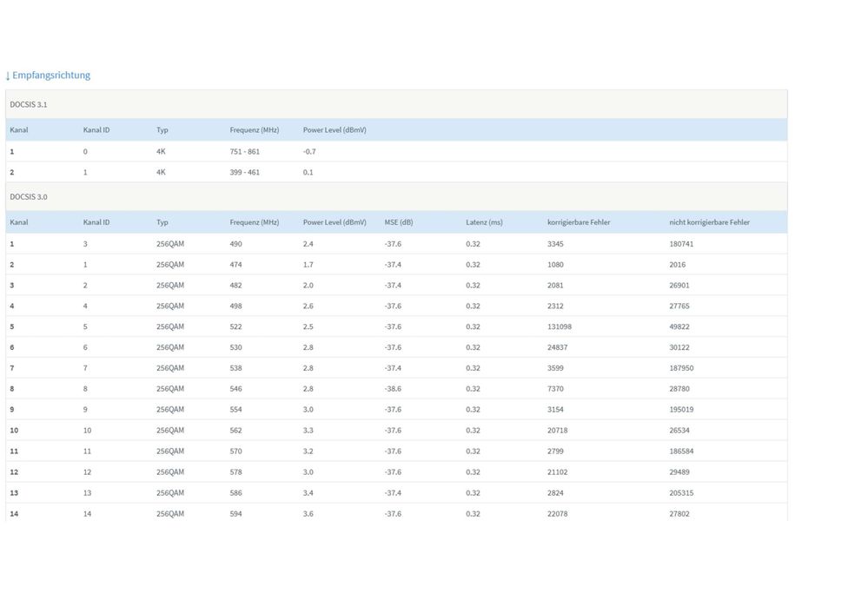
Task: Select the DOCSIS 3.1 section header
Action: [396, 104]
